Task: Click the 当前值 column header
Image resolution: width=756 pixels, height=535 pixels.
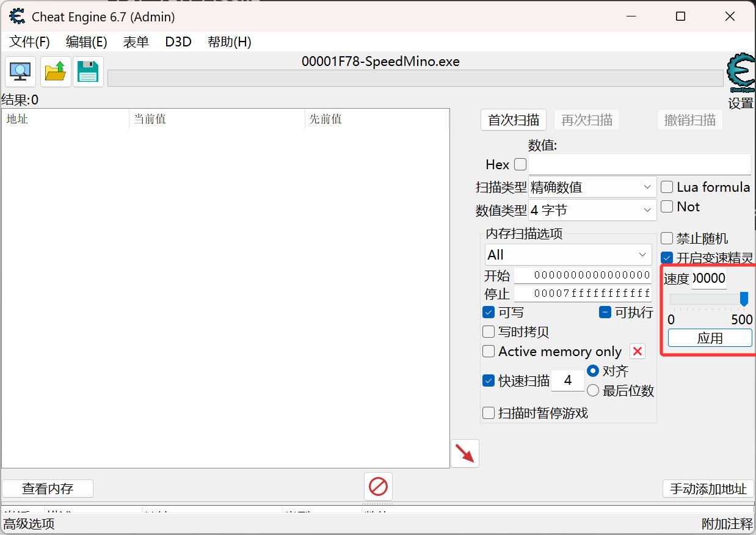Action: click(217, 119)
